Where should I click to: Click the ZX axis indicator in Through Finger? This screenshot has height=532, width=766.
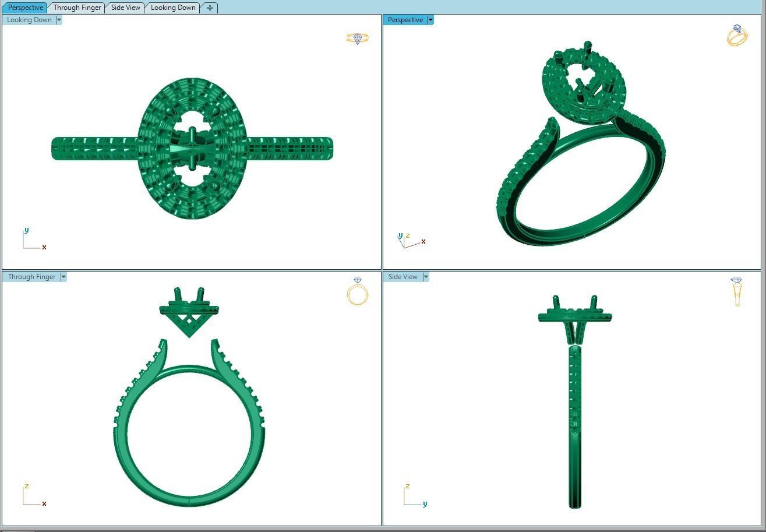(x=34, y=495)
